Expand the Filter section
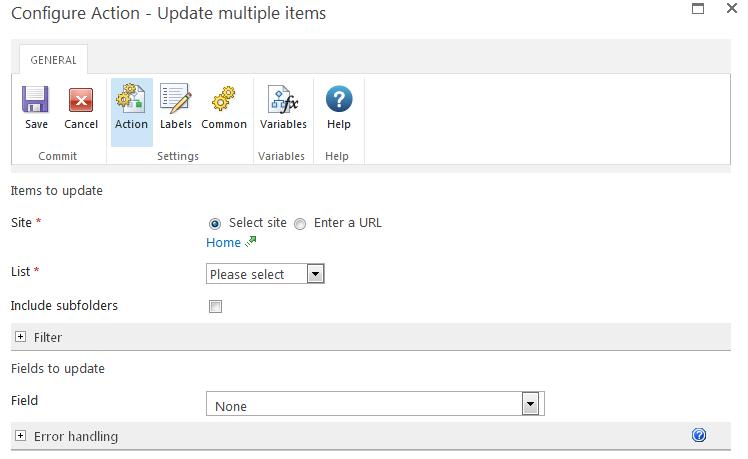Image resolution: width=748 pixels, height=459 pixels. pyautogui.click(x=20, y=338)
